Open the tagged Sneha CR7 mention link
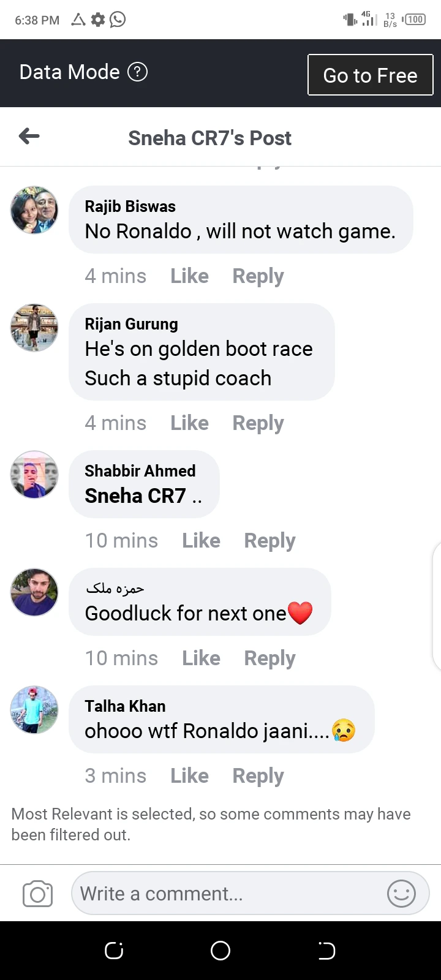The width and height of the screenshot is (441, 980). tap(135, 496)
